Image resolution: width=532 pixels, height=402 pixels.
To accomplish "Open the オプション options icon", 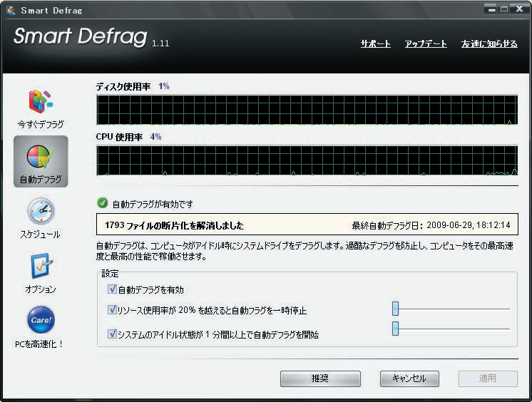I will 41,266.
